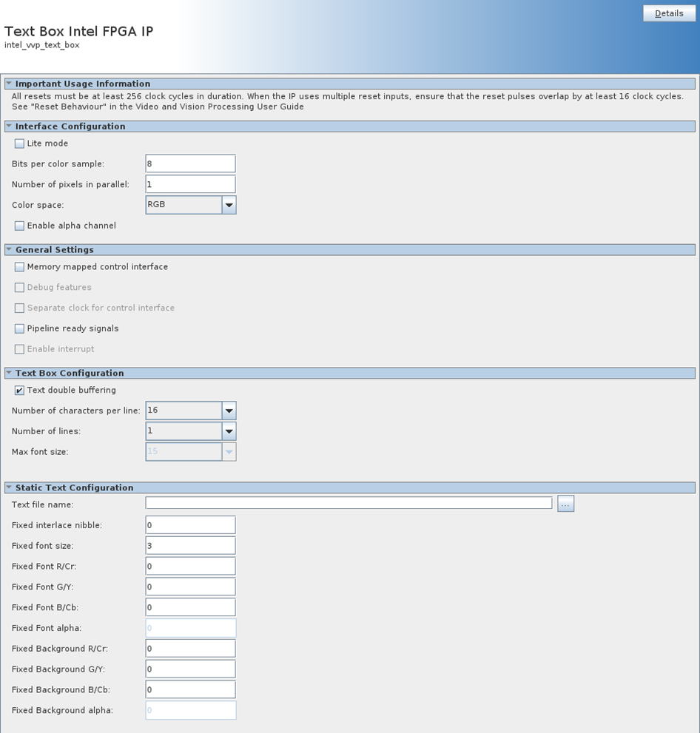Image resolution: width=700 pixels, height=733 pixels.
Task: Tick Memory mapped control interface
Action: (19, 267)
